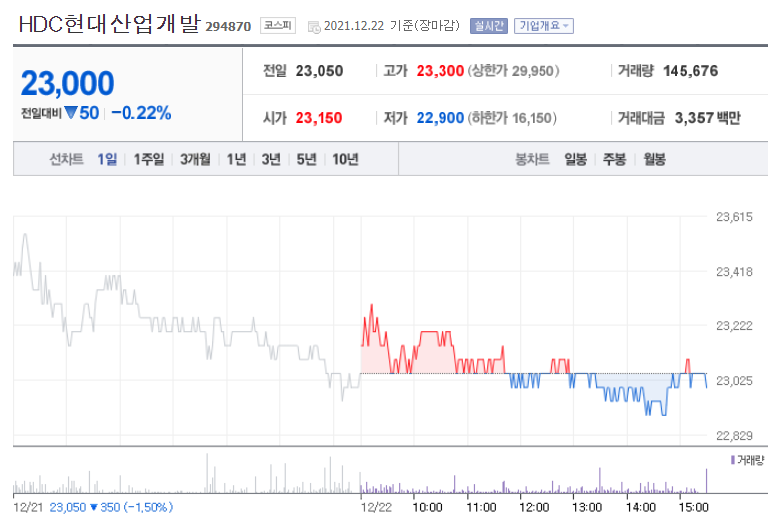Screen dimensions: 768x522
Task: Show the 3년 chart period
Action: (271, 159)
